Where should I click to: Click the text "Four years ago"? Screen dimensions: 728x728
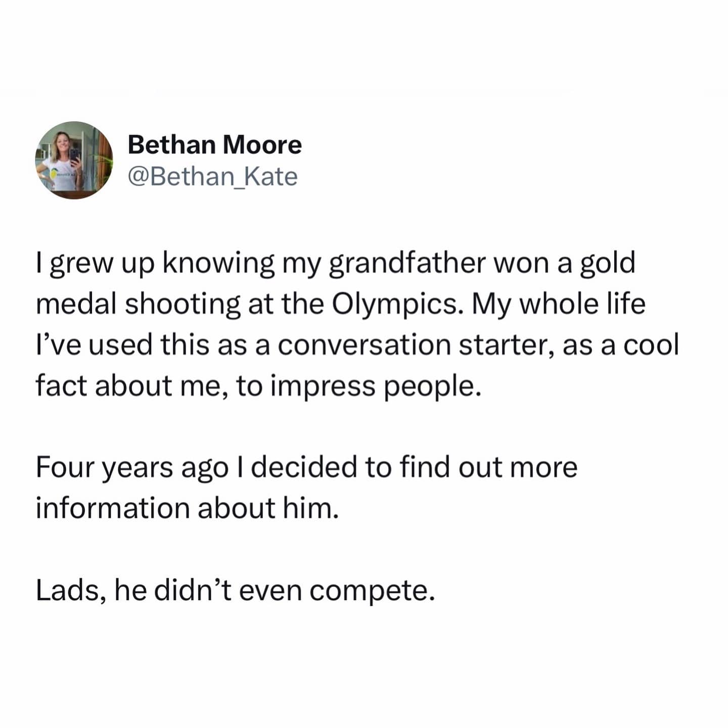click(x=131, y=467)
